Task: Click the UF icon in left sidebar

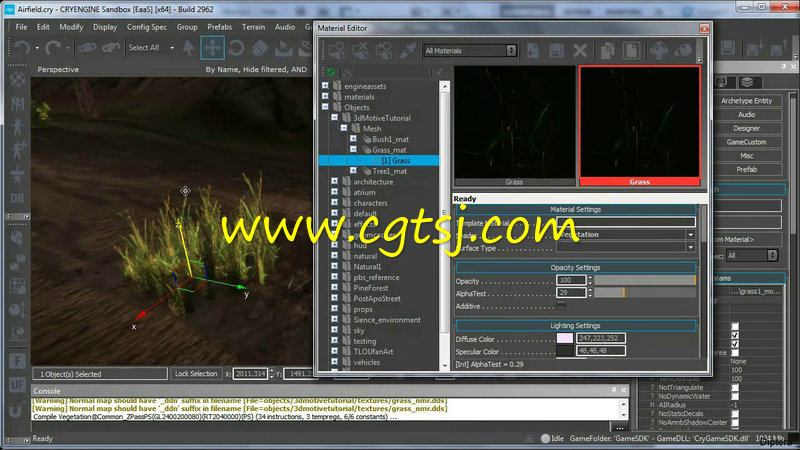Action: (17, 385)
